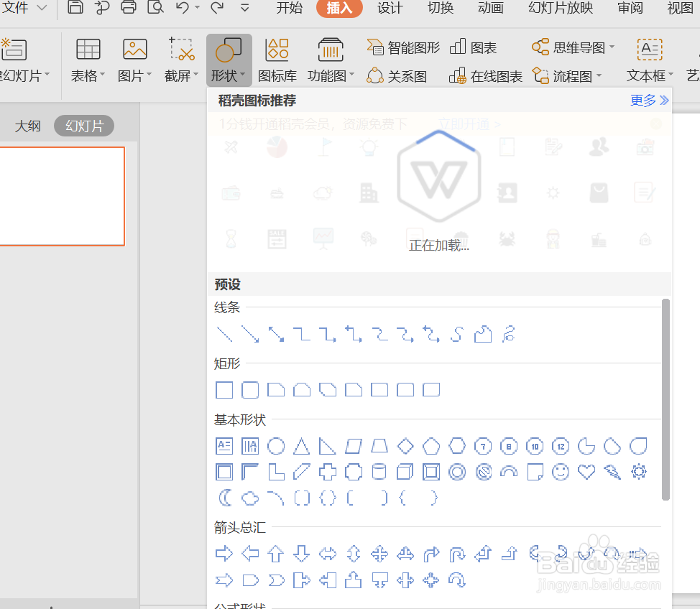
Task: Select the double-headed arrow line shape
Action: pyautogui.click(x=276, y=334)
